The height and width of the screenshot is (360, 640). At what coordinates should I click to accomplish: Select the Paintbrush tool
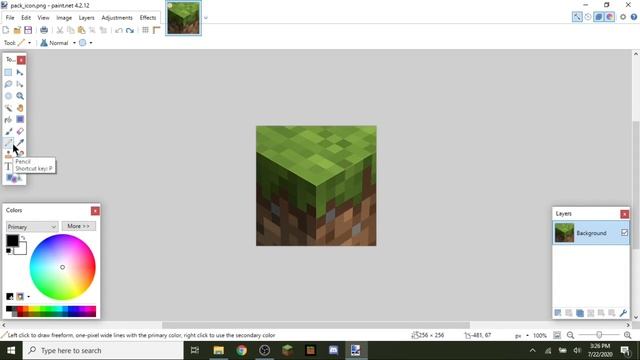point(8,131)
